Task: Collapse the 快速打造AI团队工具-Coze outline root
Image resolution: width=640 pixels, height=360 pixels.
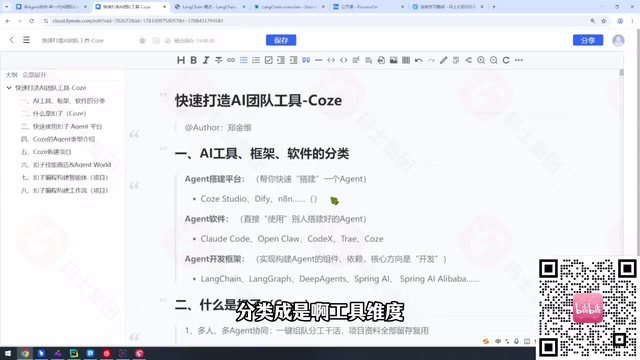Action: pos(9,88)
